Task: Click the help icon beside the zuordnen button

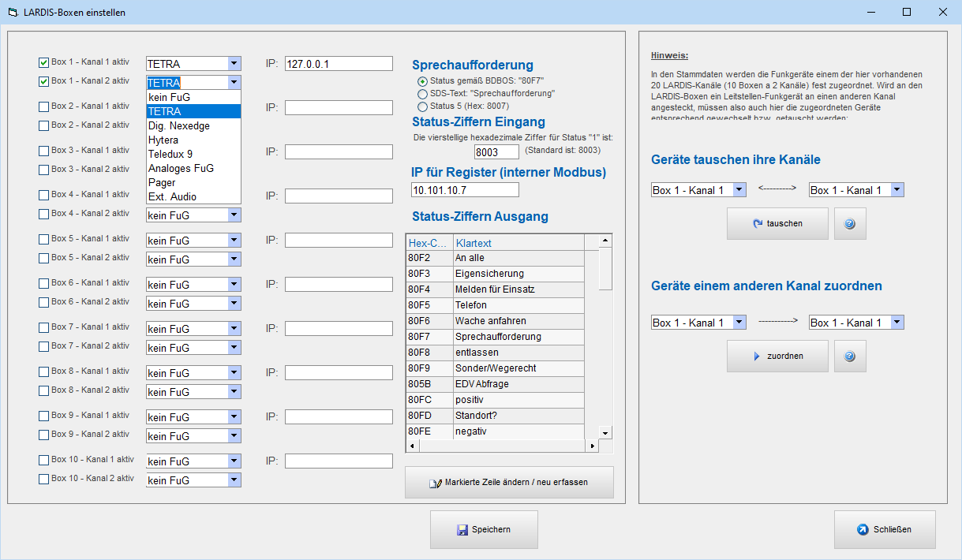Action: [849, 357]
